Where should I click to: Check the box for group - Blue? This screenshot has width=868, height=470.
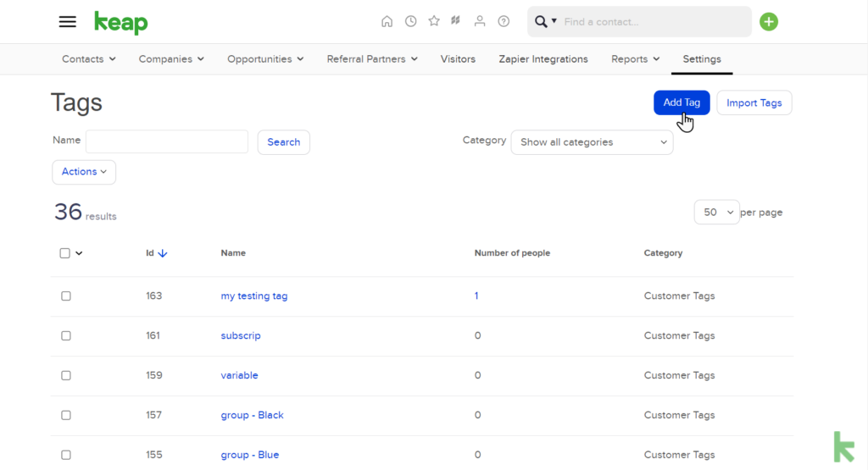pos(66,455)
